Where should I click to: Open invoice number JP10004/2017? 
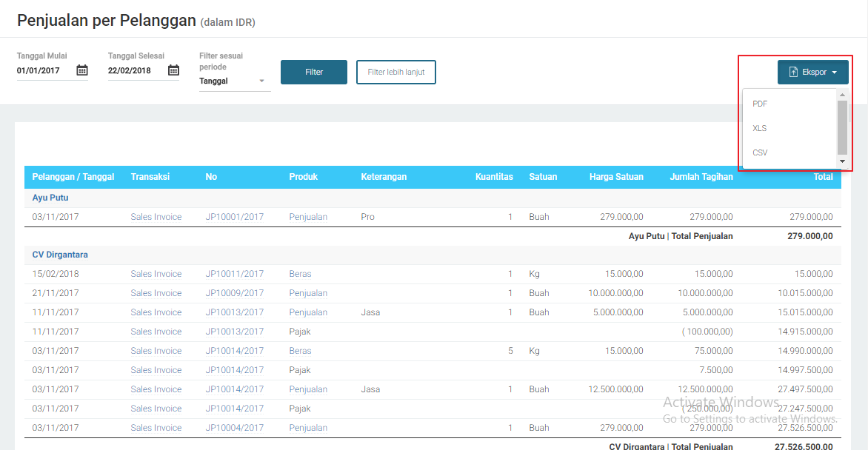tap(235, 429)
